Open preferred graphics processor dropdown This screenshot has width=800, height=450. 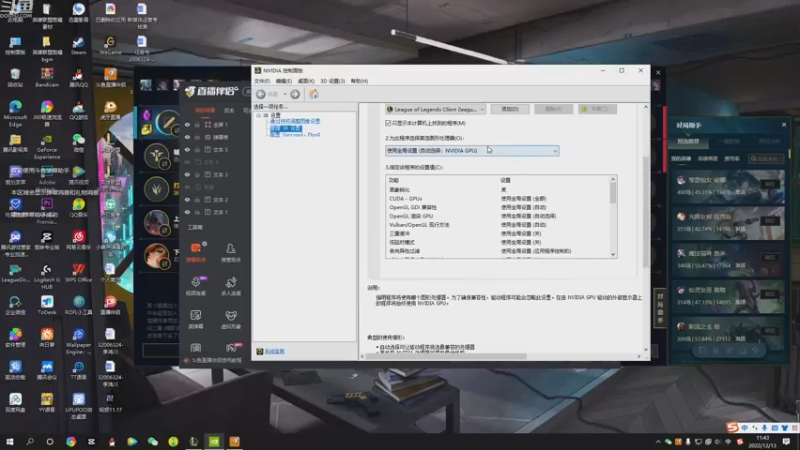tap(472, 151)
